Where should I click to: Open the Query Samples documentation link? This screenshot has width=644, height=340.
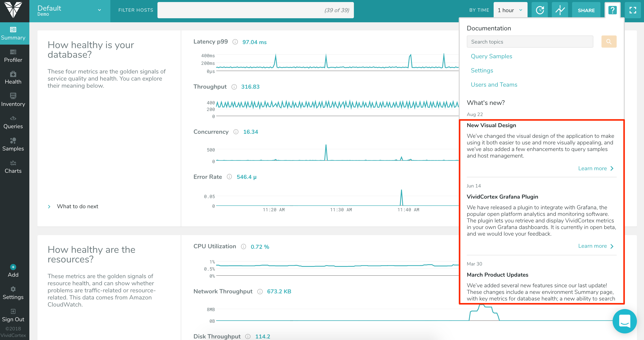(x=491, y=56)
